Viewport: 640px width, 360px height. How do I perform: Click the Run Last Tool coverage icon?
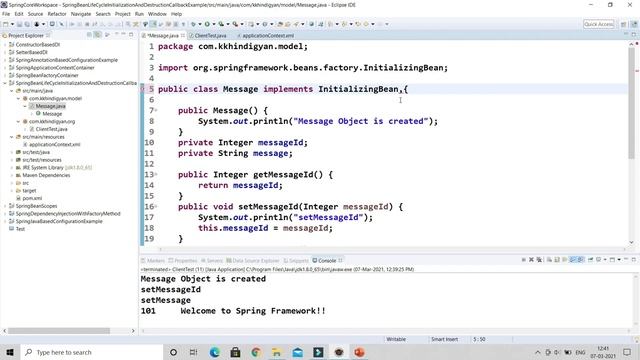coord(221,24)
